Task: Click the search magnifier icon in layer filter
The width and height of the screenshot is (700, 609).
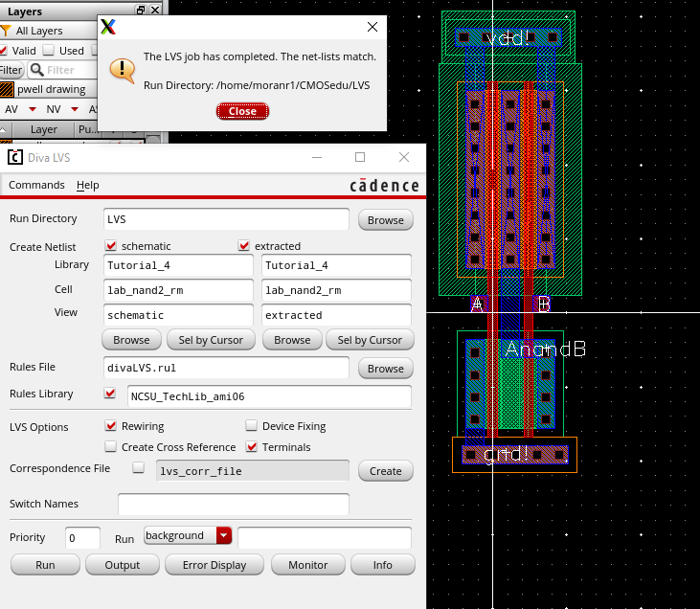Action: click(x=36, y=70)
